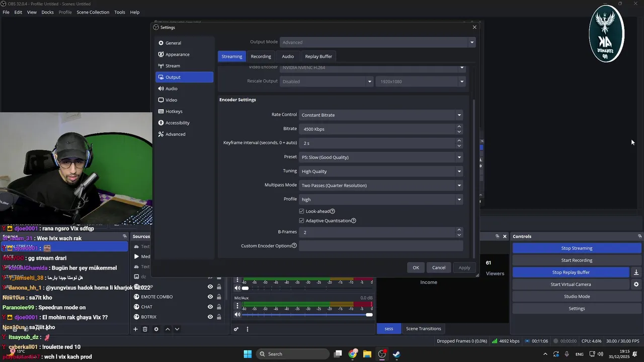Switch to the Replay Buffer tab
This screenshot has height=362, width=644.
pos(318,56)
